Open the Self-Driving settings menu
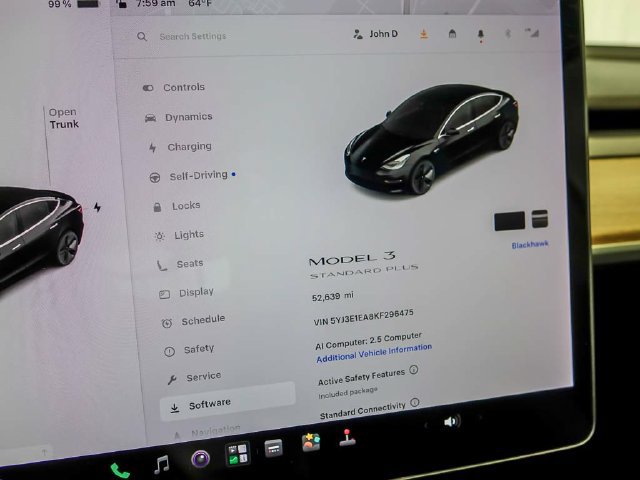The height and width of the screenshot is (480, 640). (192, 176)
